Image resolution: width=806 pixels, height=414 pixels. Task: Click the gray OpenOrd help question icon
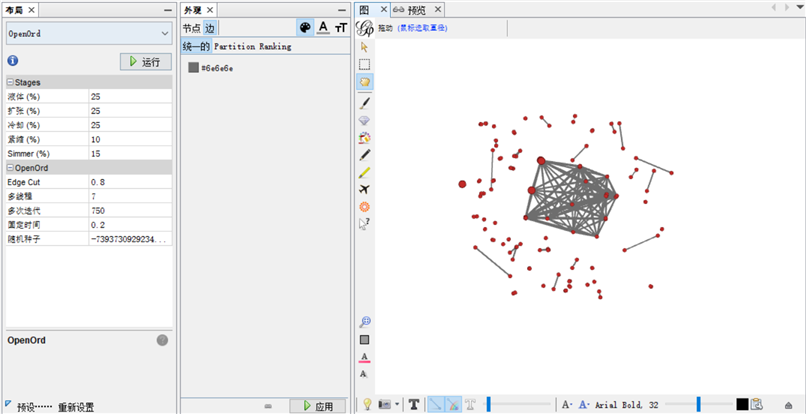click(x=162, y=340)
